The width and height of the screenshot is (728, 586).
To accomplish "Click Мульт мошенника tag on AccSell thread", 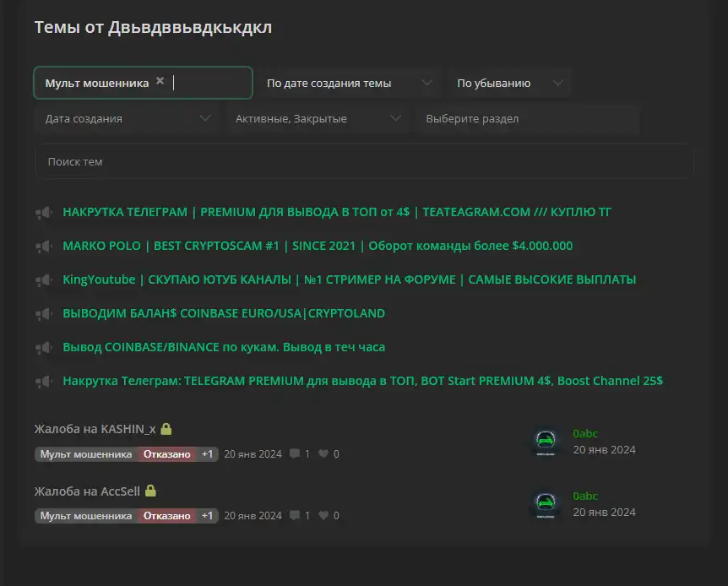I will (x=86, y=516).
